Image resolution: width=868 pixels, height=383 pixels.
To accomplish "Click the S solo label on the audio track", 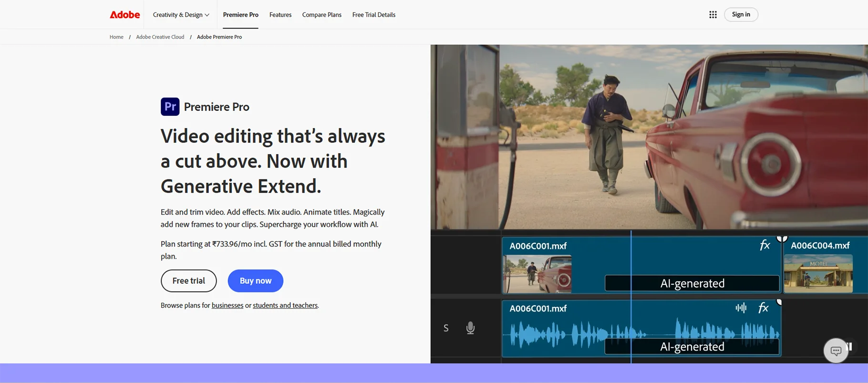I will [x=446, y=328].
